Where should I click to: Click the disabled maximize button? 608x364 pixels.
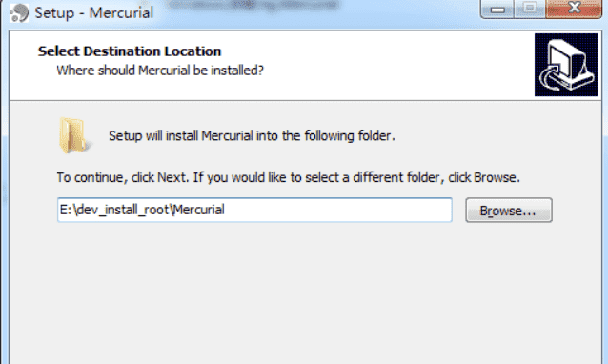(530, 9)
